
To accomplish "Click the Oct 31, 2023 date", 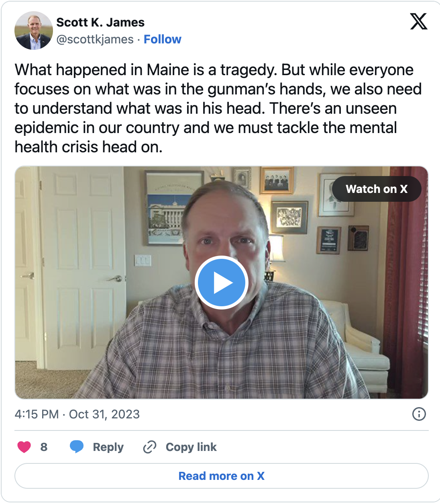I will pyautogui.click(x=104, y=414).
